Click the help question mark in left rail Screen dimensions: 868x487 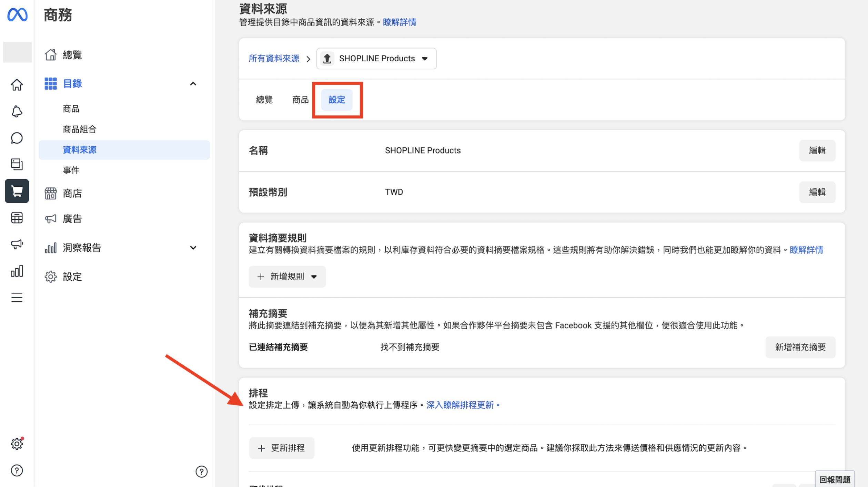17,470
